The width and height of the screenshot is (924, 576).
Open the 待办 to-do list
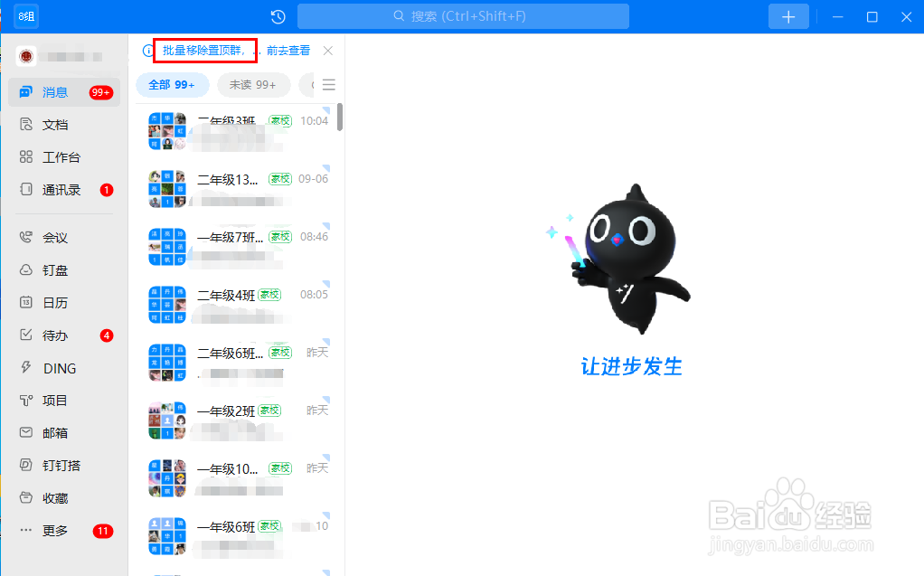pos(64,335)
